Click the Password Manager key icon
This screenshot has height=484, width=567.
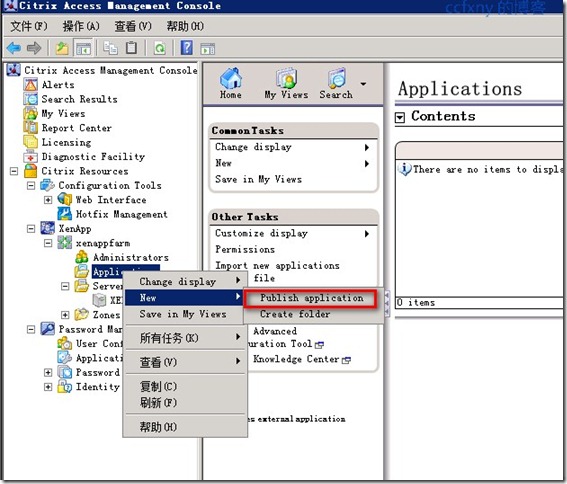tap(47, 329)
